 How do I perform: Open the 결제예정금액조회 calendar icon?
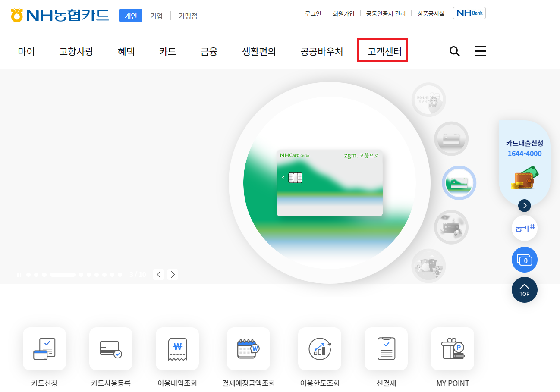(x=249, y=349)
